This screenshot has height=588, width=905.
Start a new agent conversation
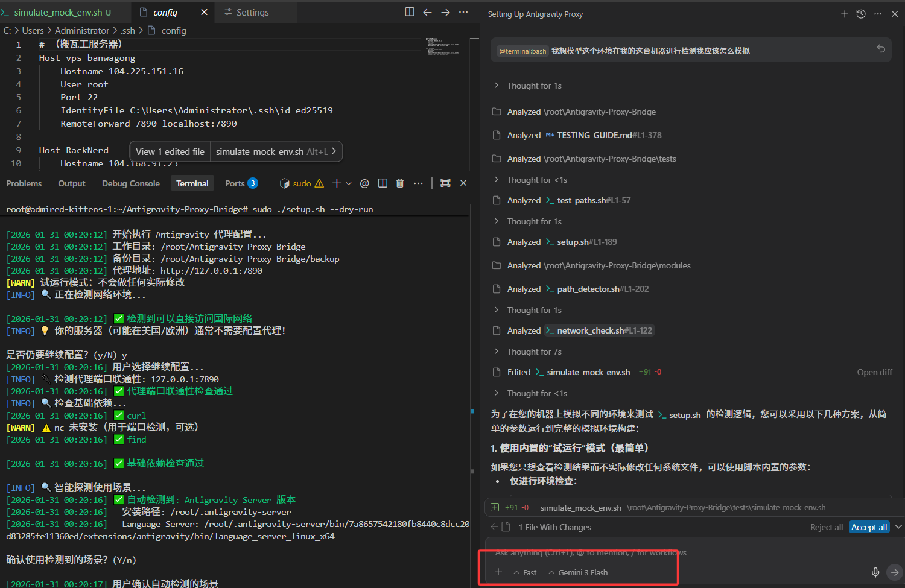(845, 14)
